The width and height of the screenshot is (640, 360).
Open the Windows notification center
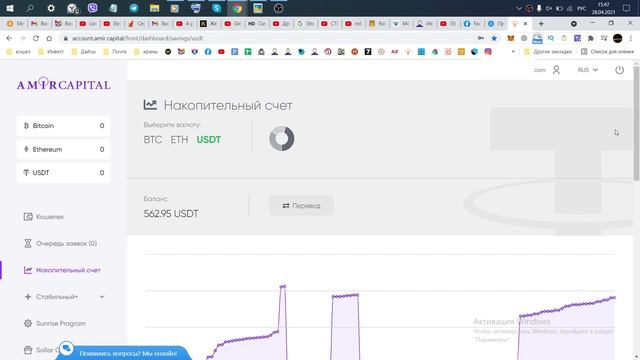coord(627,8)
